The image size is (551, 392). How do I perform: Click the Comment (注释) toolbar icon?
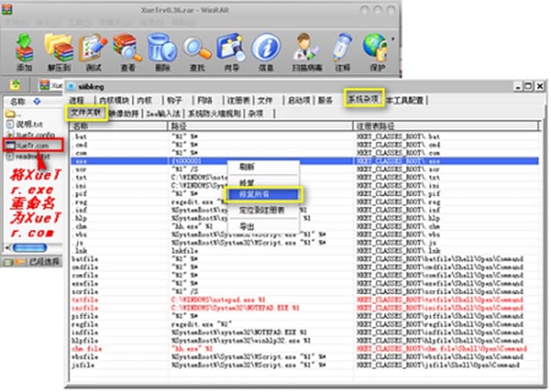342,49
